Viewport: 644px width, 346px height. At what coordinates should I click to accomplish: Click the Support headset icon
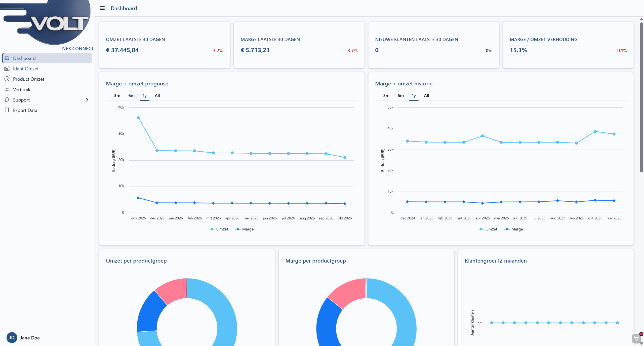[x=7, y=100]
